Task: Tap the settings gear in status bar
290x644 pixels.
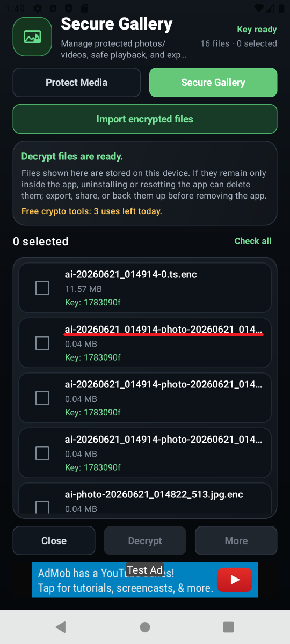Action: pos(38,9)
